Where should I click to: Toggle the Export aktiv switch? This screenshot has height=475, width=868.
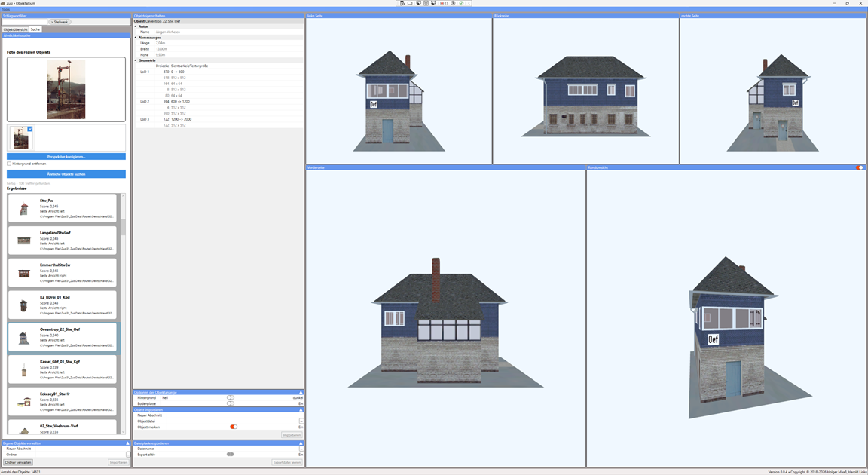231,455
